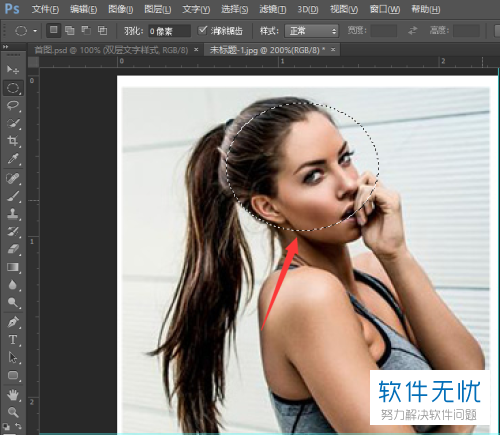Choose New Selection mode button
The width and height of the screenshot is (500, 435).
53,30
